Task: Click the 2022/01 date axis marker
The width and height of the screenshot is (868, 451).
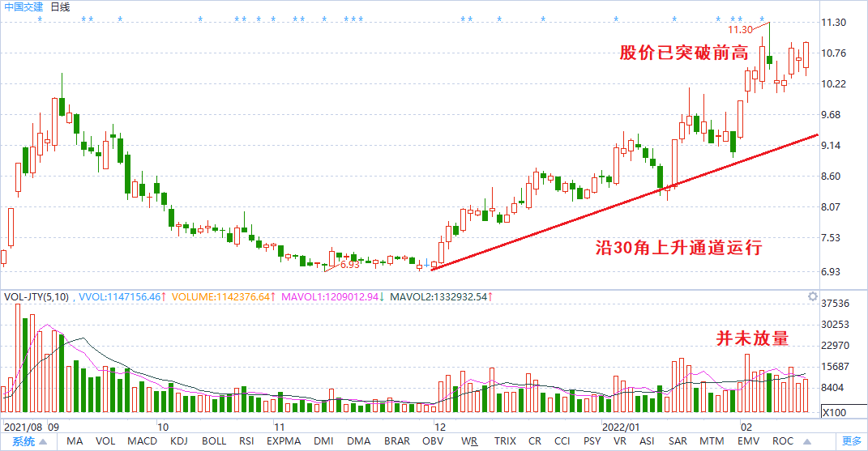Action: tap(621, 428)
